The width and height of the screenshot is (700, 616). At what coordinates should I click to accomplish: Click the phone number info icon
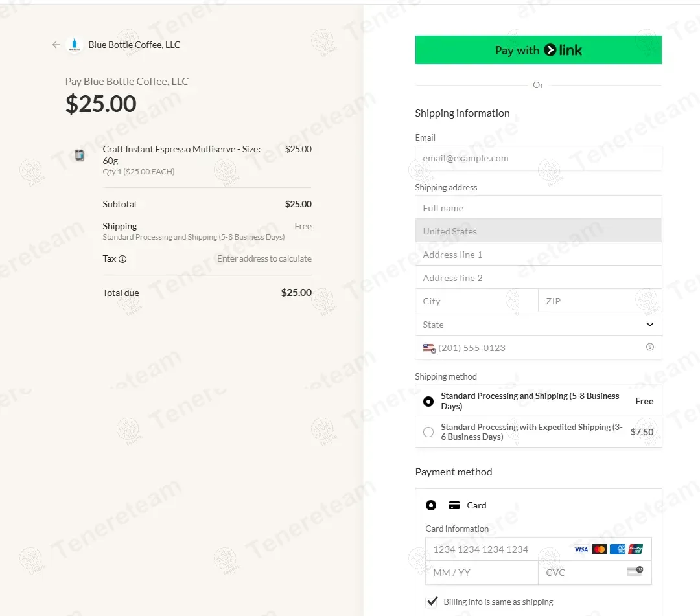(x=649, y=347)
